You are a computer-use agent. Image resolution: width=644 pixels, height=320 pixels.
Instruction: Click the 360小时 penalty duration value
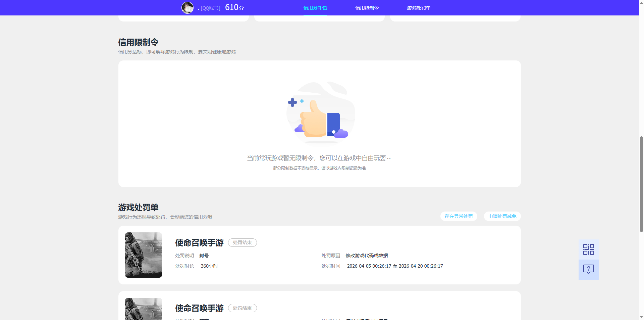[x=209, y=266]
